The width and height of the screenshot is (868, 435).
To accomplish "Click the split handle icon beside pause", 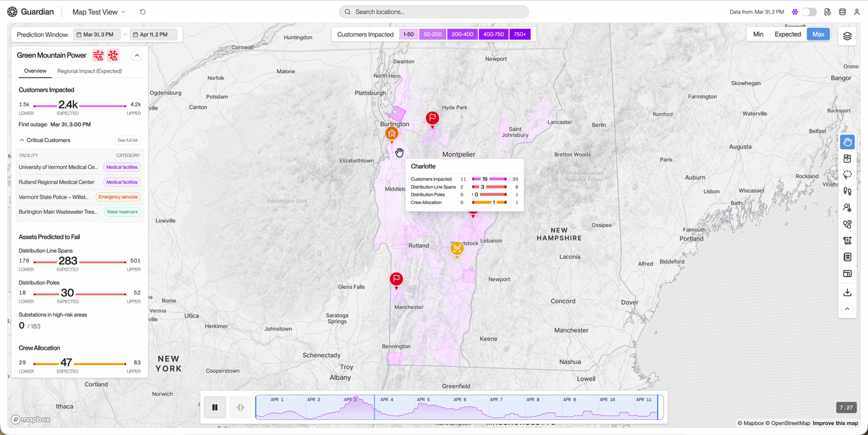I will click(x=240, y=407).
